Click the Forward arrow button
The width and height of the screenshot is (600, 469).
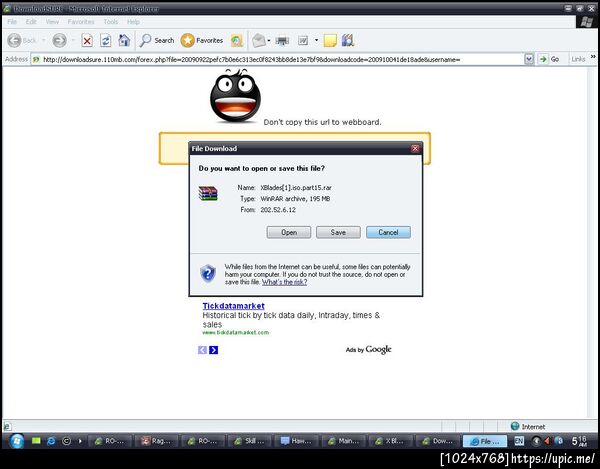click(x=59, y=40)
